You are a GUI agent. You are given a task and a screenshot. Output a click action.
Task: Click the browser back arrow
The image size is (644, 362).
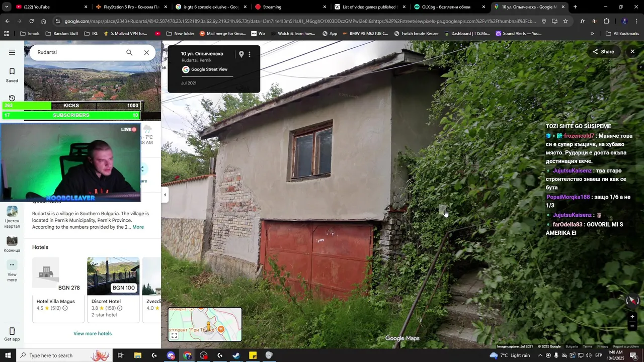click(7, 21)
